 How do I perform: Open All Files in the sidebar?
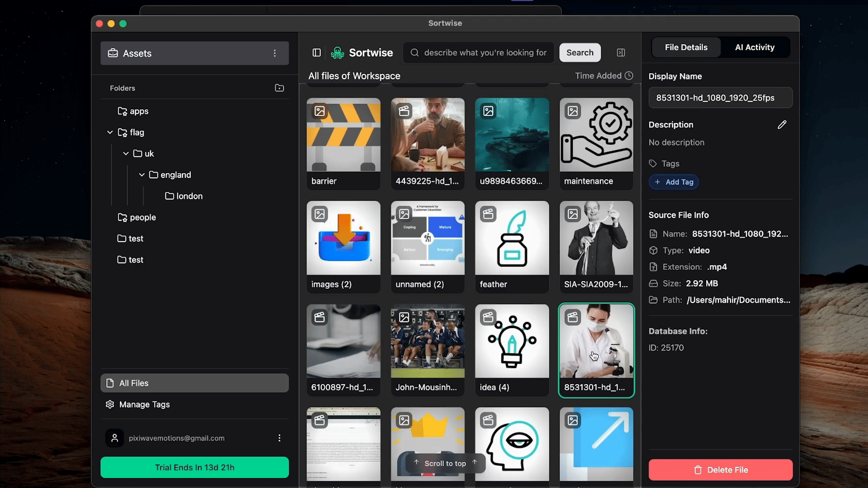(194, 383)
